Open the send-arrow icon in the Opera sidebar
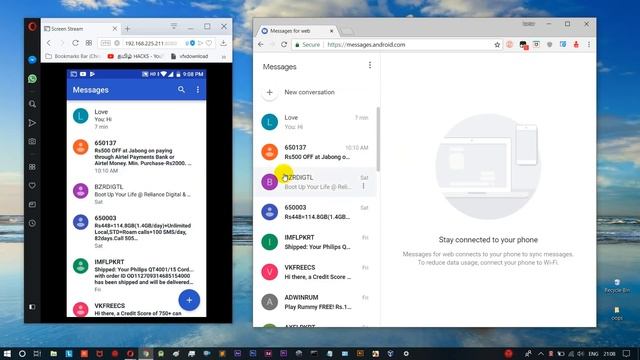 pyautogui.click(x=32, y=122)
